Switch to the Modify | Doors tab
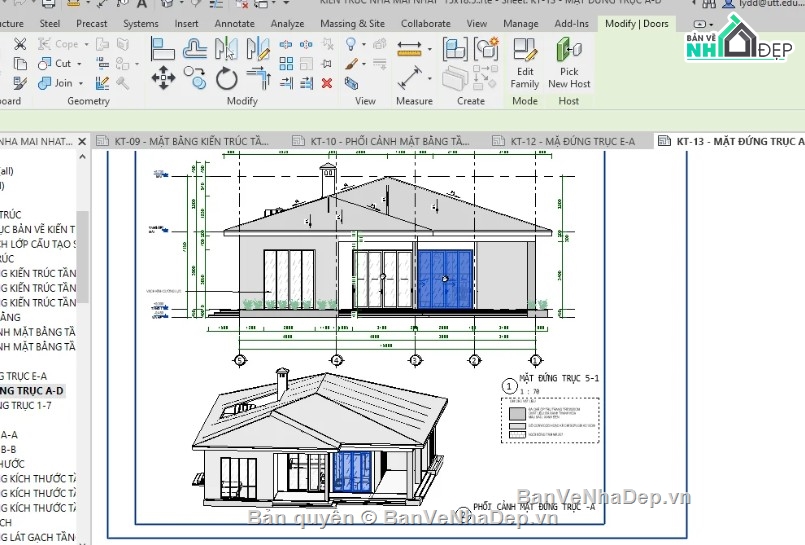Image resolution: width=805 pixels, height=545 pixels. pos(637,24)
